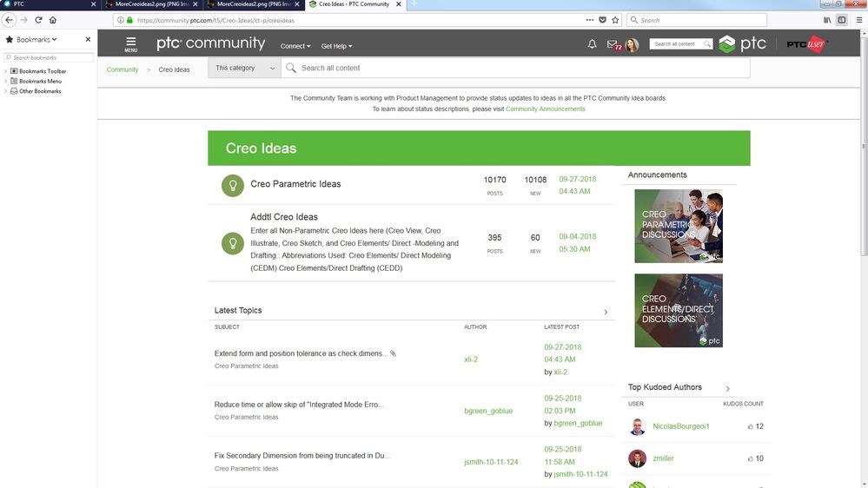This screenshot has height=488, width=868.
Task: Open the This category search scope dropdown
Action: pos(244,68)
